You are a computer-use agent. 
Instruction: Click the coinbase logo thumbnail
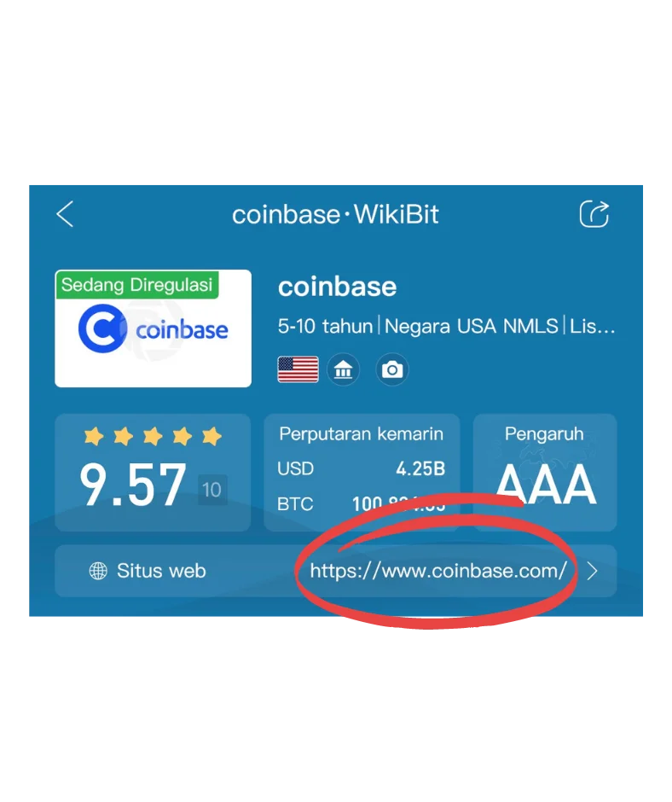pos(153,328)
